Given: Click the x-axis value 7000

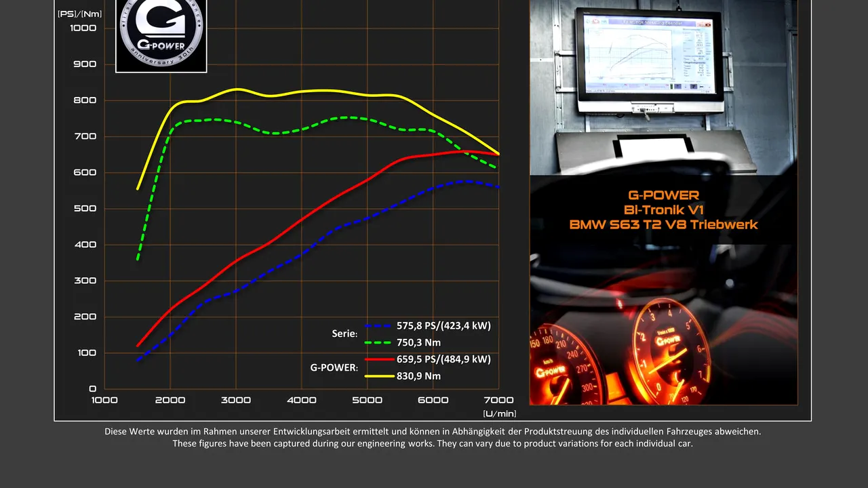Looking at the screenshot, I should [499, 400].
